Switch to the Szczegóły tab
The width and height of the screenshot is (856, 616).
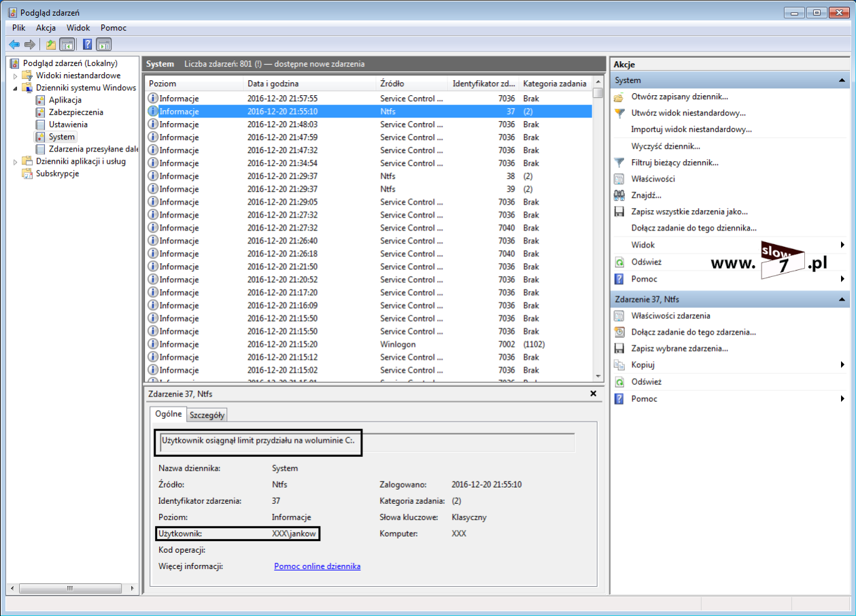[x=207, y=415]
